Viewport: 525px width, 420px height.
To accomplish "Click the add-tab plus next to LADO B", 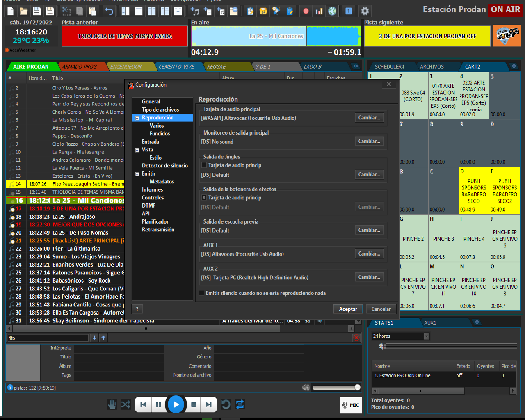I will click(356, 66).
